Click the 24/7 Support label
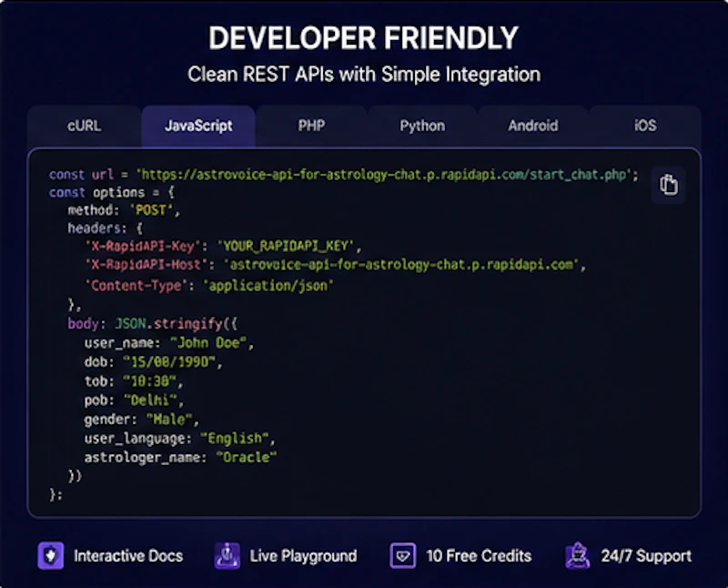This screenshot has height=588, width=728. pyautogui.click(x=646, y=556)
